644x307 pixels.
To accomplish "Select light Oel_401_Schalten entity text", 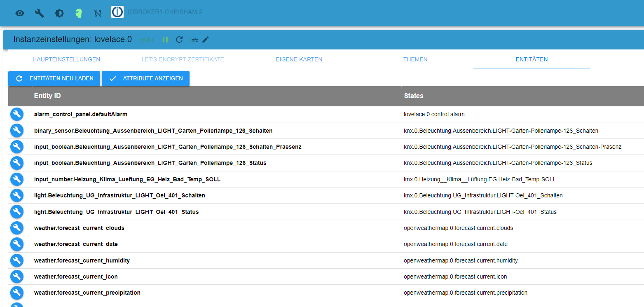I will tap(119, 195).
